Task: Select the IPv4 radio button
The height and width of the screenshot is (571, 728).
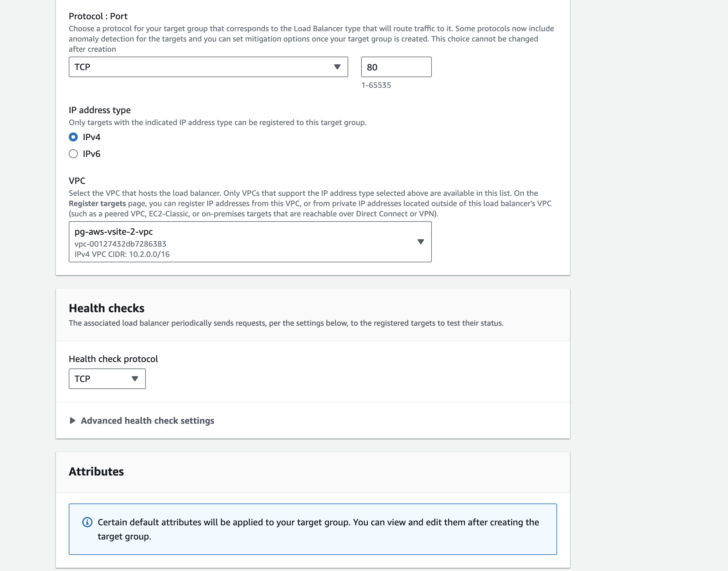Action: [x=74, y=137]
